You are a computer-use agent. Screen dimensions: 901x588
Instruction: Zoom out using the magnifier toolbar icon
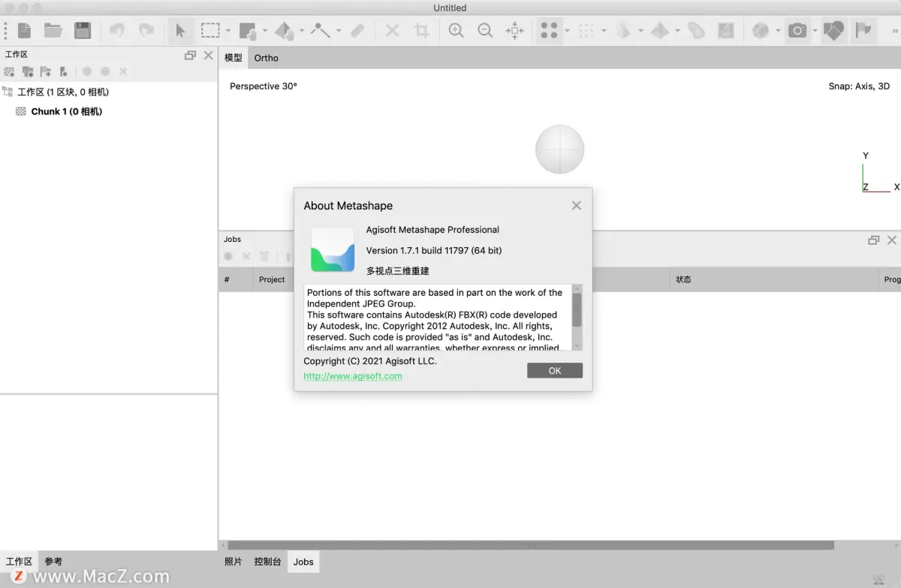point(485,31)
